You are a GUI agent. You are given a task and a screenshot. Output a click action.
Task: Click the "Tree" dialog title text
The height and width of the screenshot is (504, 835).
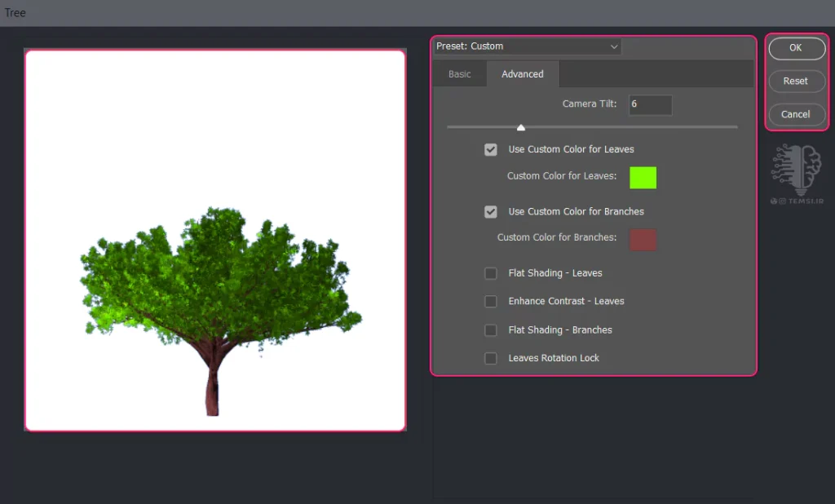click(x=15, y=13)
